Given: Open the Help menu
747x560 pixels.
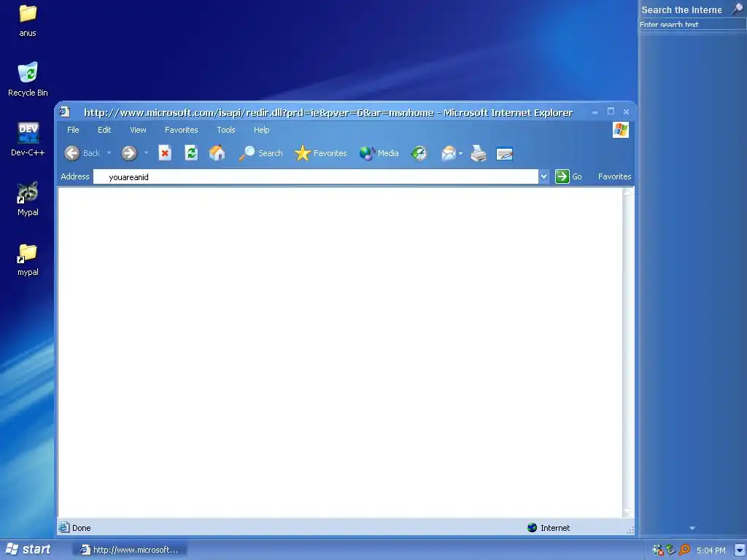Looking at the screenshot, I should coord(262,130).
